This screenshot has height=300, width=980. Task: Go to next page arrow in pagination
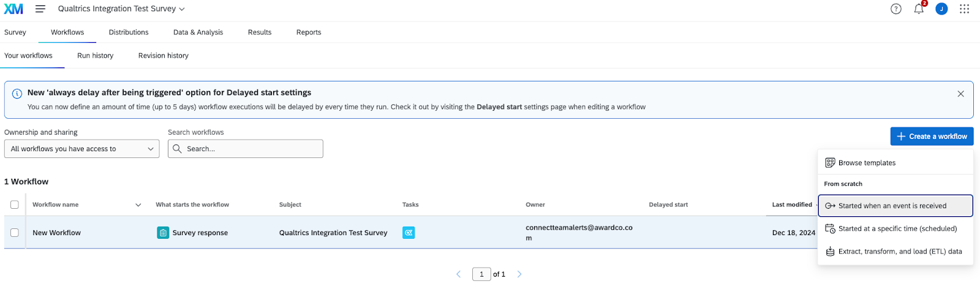tap(519, 274)
